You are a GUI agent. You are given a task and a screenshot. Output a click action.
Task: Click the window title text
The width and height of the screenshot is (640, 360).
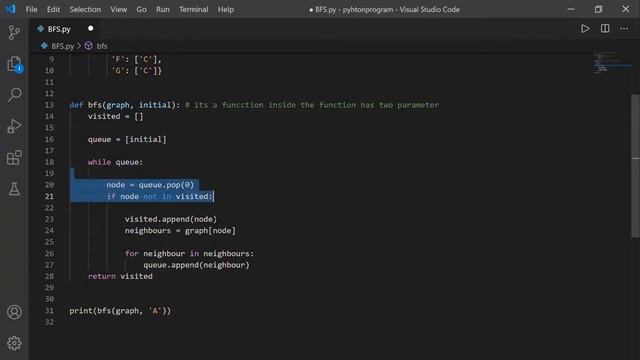coord(384,9)
